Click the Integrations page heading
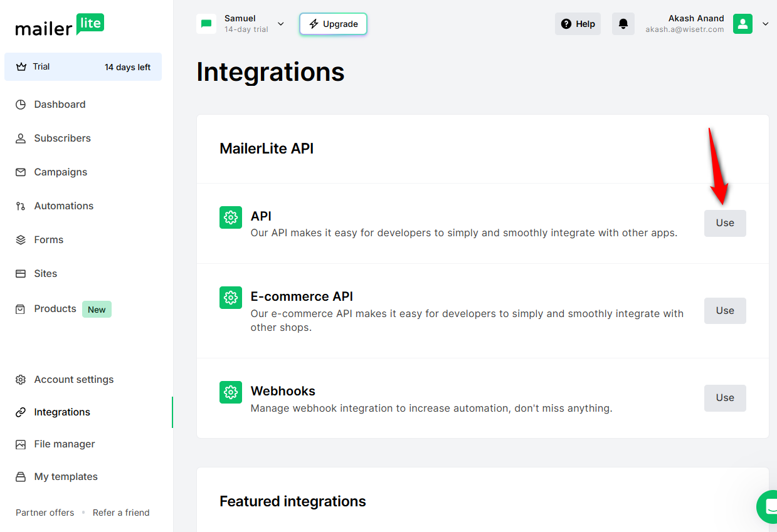Viewport: 777px width, 532px height. pos(270,71)
